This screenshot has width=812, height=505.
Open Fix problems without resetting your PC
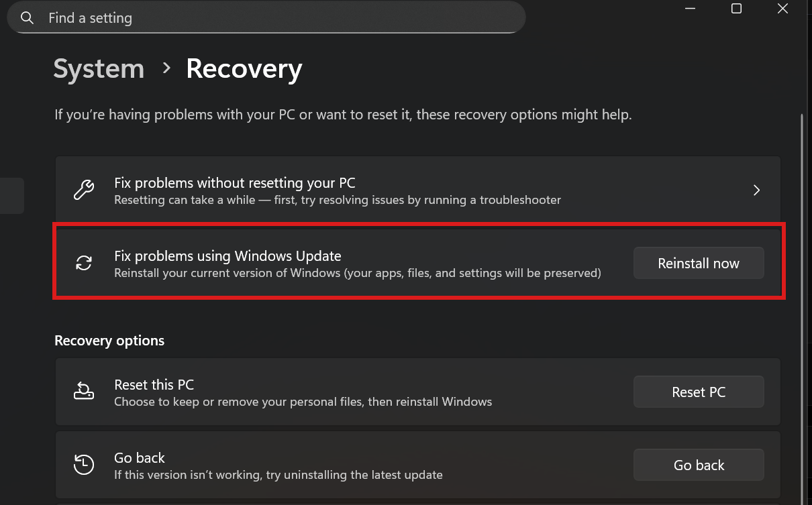(235, 183)
